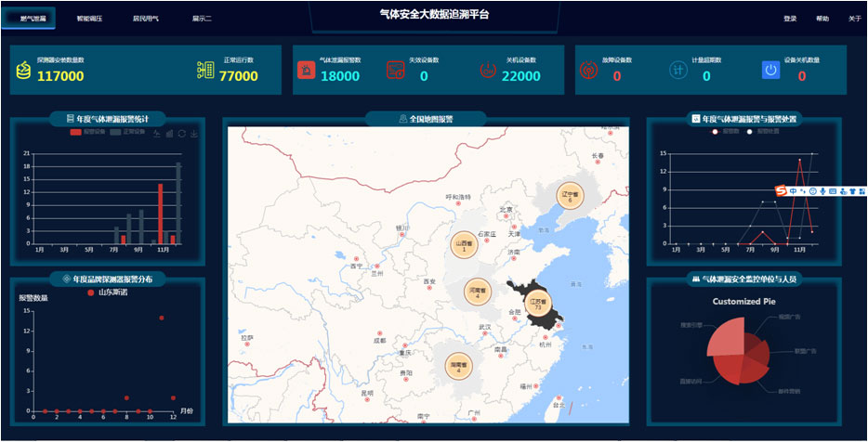The width and height of the screenshot is (868, 442).
Task: Toggle red 报警设备 legend series
Action: tap(87, 132)
